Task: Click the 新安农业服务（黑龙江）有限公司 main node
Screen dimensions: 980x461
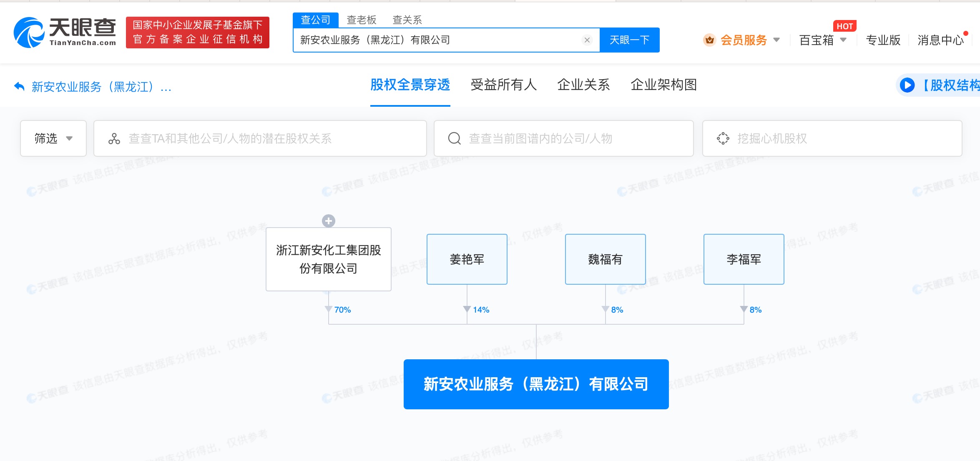Action: [536, 384]
